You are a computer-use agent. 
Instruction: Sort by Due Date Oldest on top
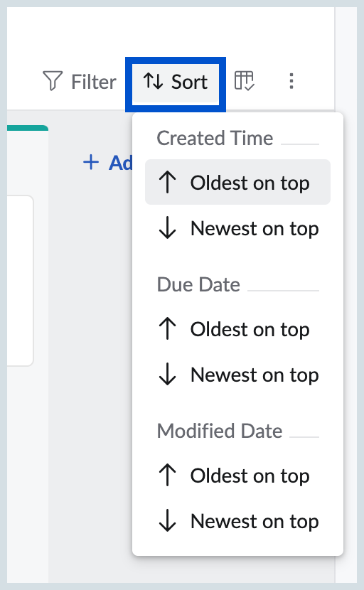point(237,329)
